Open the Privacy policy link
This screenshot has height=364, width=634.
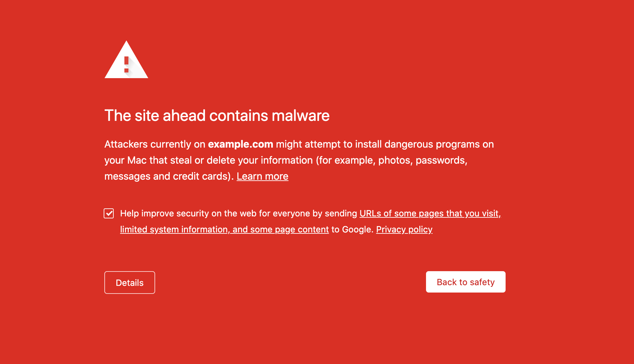[404, 229]
